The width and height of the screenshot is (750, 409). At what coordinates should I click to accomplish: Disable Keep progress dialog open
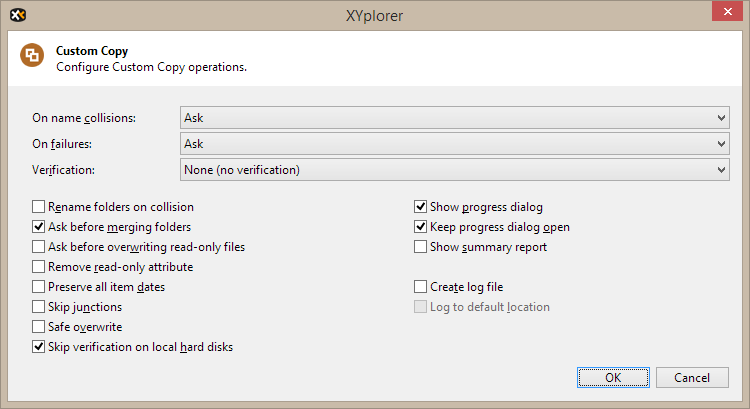[x=421, y=227]
